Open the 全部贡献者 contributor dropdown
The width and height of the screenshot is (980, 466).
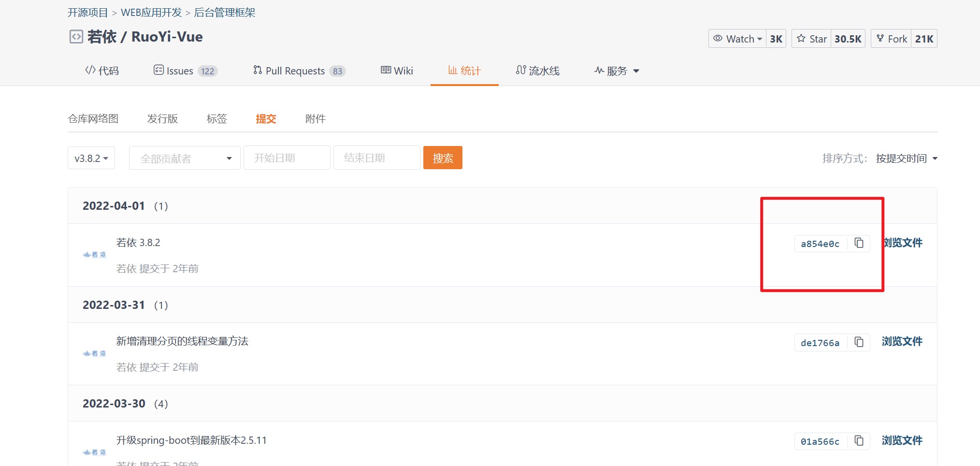point(185,158)
